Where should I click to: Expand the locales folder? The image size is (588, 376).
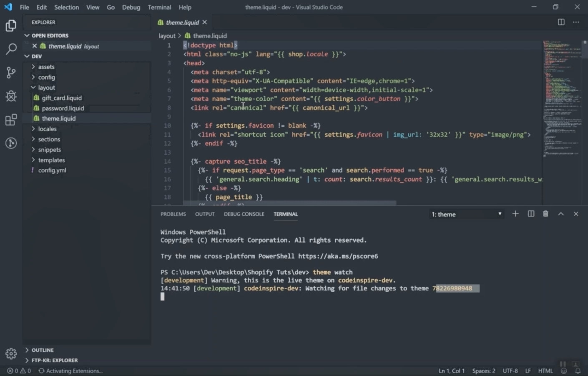pyautogui.click(x=33, y=129)
